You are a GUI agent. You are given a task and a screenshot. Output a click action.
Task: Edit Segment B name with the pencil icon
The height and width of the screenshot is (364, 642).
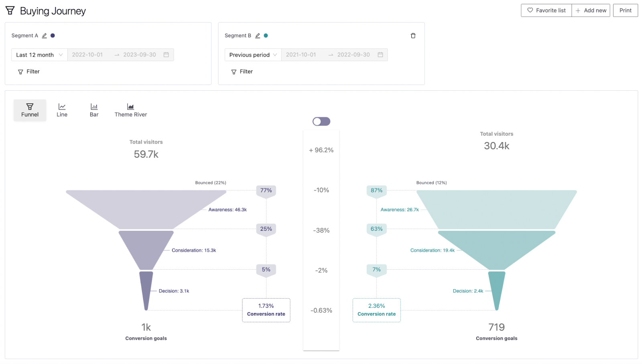(258, 35)
